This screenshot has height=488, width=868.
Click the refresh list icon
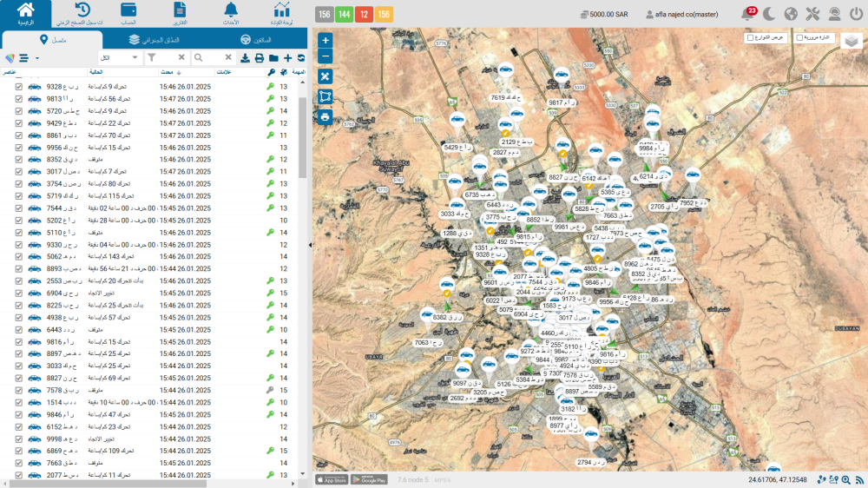[301, 58]
